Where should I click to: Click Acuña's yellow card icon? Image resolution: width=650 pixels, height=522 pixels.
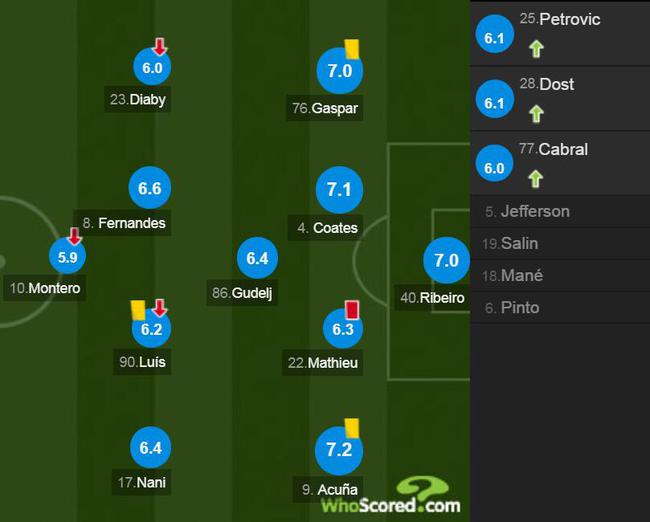coord(352,428)
